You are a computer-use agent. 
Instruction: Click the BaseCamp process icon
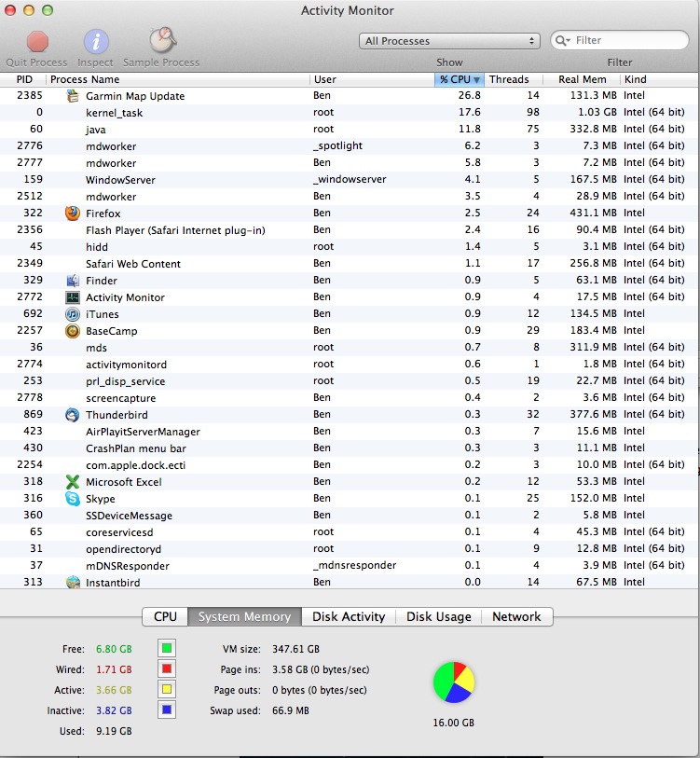pos(73,331)
